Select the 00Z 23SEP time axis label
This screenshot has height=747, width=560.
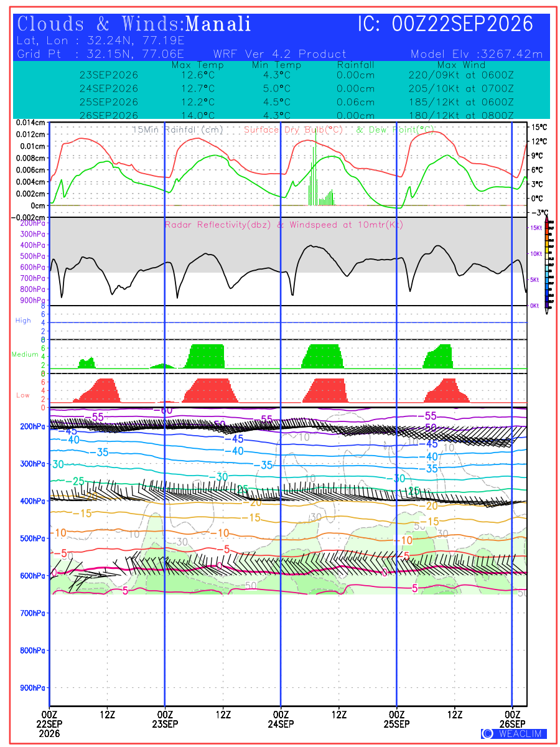coord(166,719)
